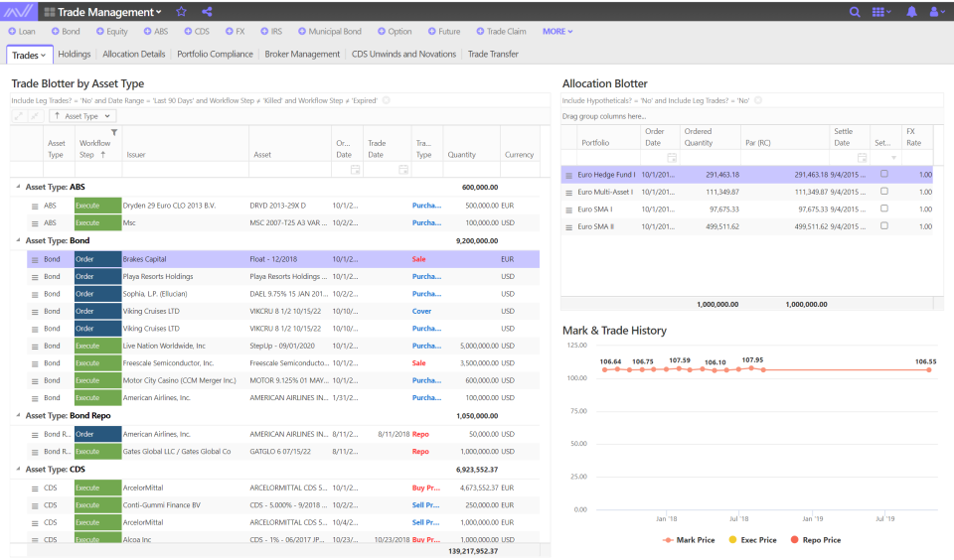
Task: Open the notifications bell
Action: click(911, 12)
